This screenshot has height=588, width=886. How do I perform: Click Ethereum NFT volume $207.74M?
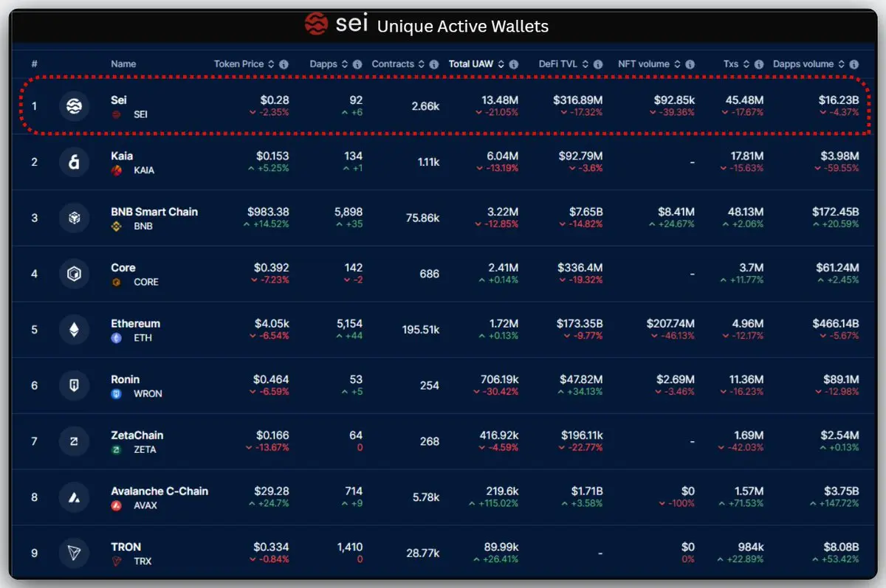point(670,323)
